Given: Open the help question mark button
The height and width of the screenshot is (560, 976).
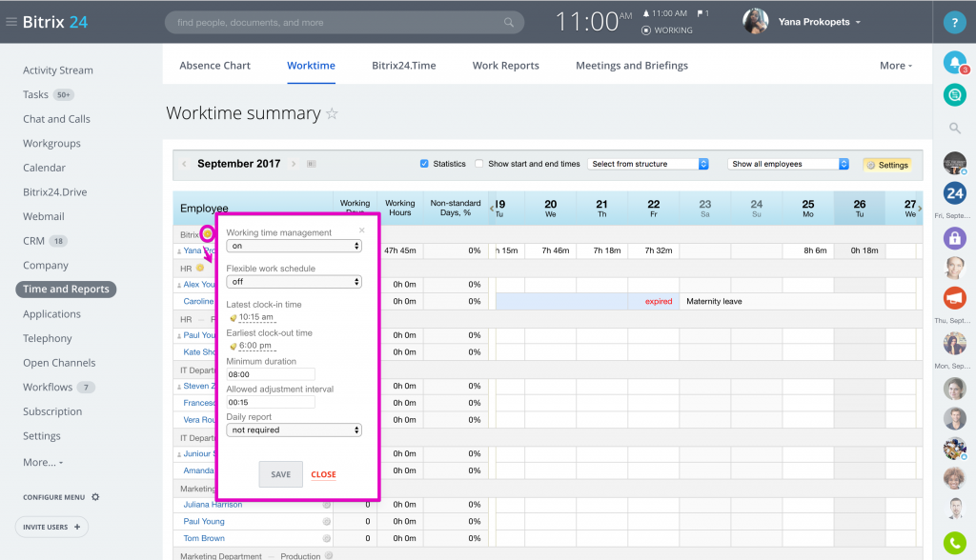Looking at the screenshot, I should (x=954, y=23).
